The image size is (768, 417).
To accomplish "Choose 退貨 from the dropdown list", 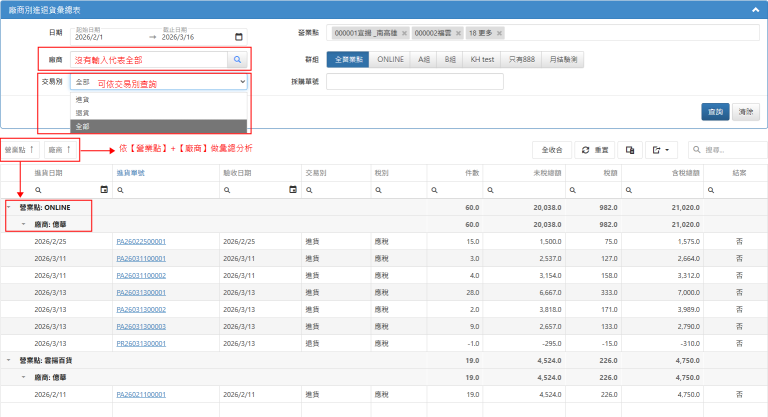I will 82,113.
